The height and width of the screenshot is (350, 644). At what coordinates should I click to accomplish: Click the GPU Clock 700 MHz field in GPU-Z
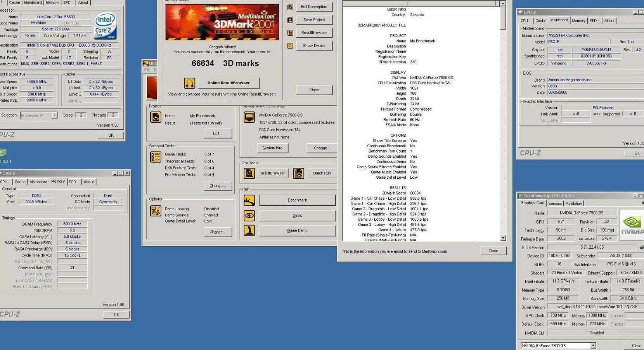[x=557, y=315]
